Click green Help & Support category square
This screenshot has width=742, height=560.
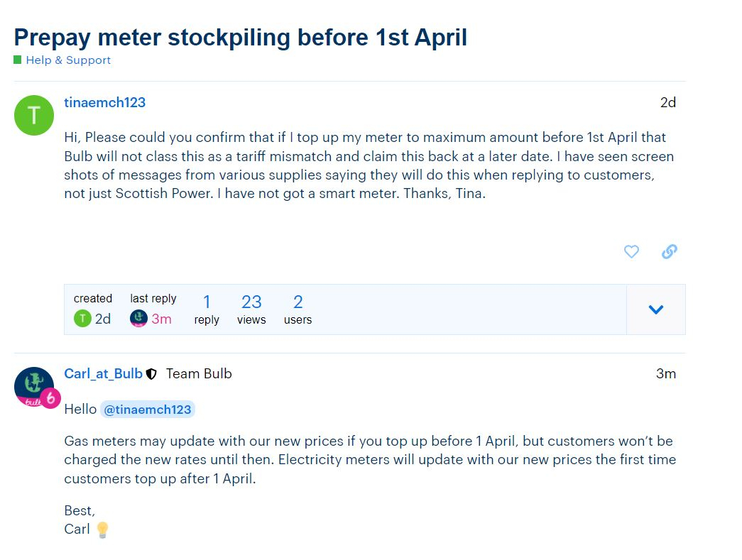coord(18,60)
